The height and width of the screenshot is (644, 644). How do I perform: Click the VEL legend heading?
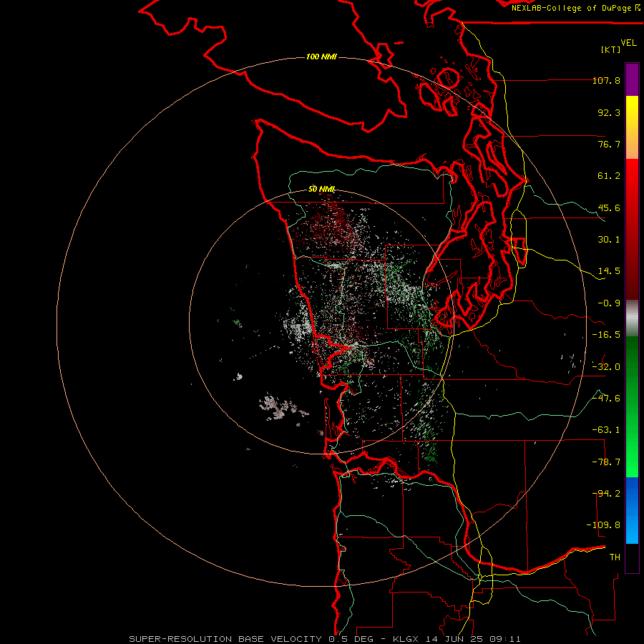pyautogui.click(x=629, y=43)
